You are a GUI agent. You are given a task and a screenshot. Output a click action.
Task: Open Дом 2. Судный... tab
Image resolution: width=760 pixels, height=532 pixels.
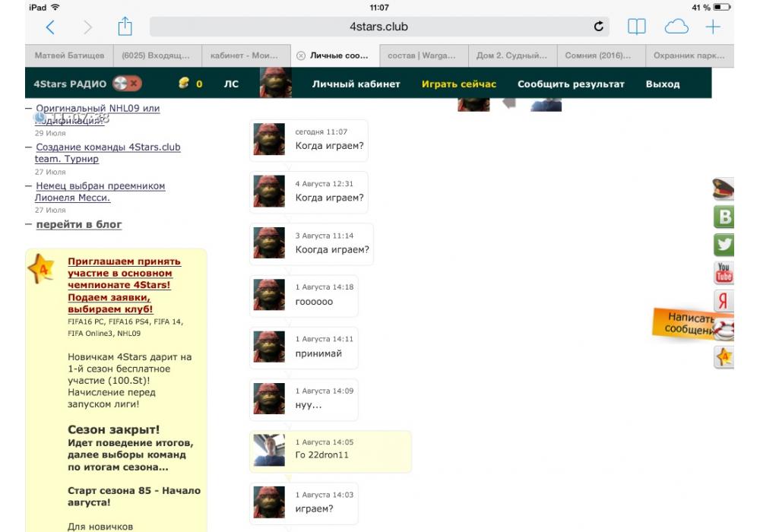coord(512,55)
